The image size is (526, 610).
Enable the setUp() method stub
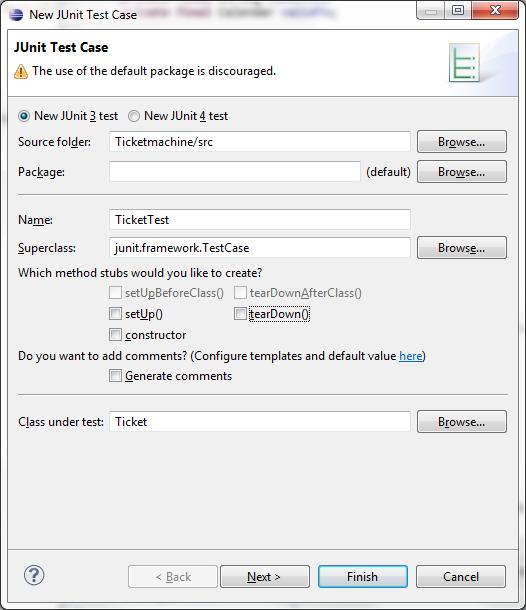coord(115,314)
